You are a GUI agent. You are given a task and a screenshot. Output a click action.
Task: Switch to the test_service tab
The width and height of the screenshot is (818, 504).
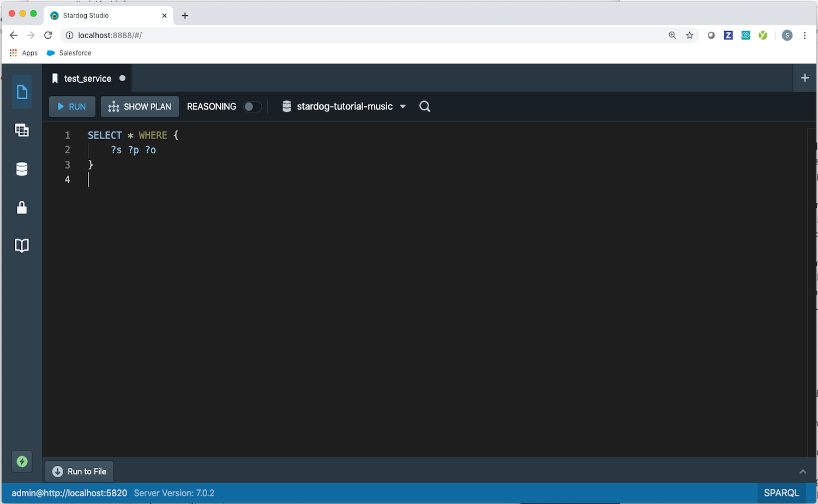(x=87, y=78)
